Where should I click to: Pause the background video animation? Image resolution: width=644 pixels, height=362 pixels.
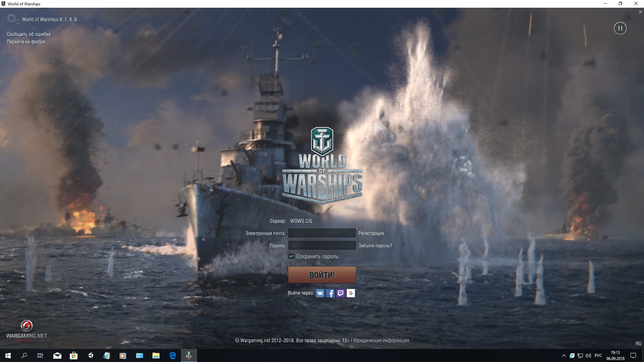tap(620, 28)
